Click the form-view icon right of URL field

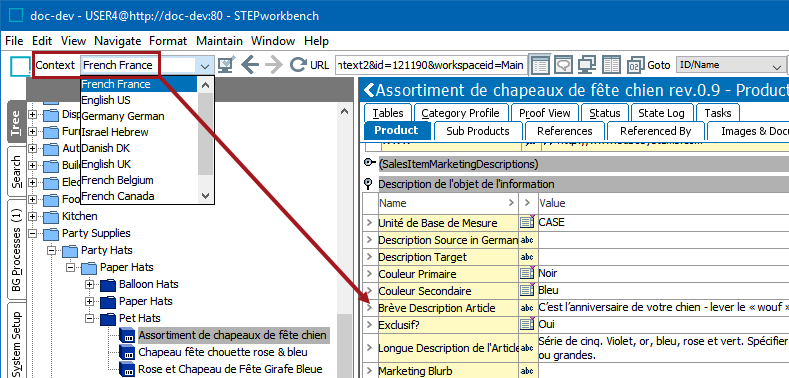point(540,65)
